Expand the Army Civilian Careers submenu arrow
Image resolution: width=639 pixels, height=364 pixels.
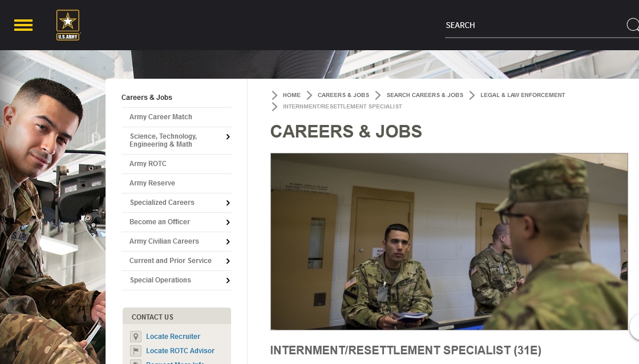coord(228,242)
